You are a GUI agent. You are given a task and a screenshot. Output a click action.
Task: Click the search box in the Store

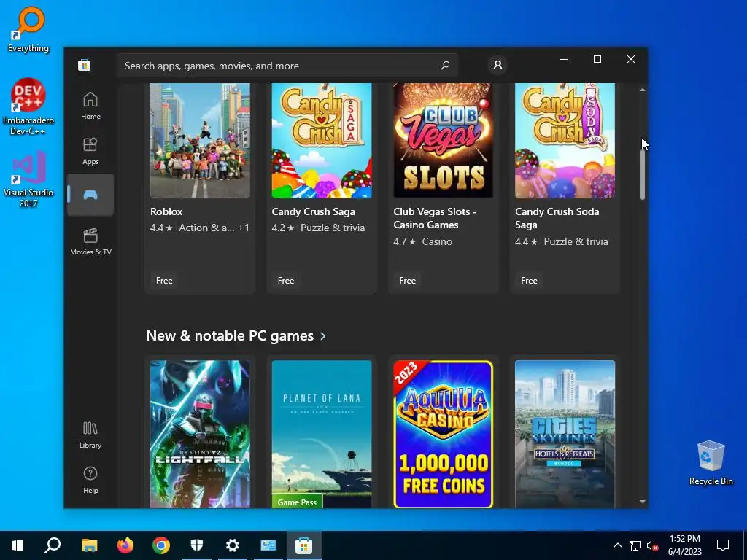287,65
